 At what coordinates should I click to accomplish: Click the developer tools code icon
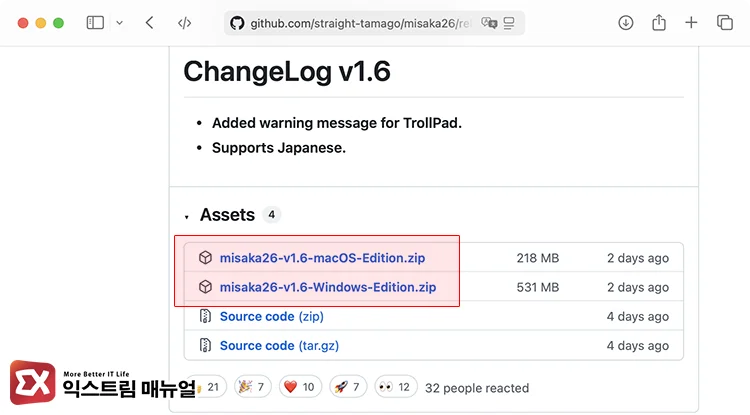[x=184, y=23]
